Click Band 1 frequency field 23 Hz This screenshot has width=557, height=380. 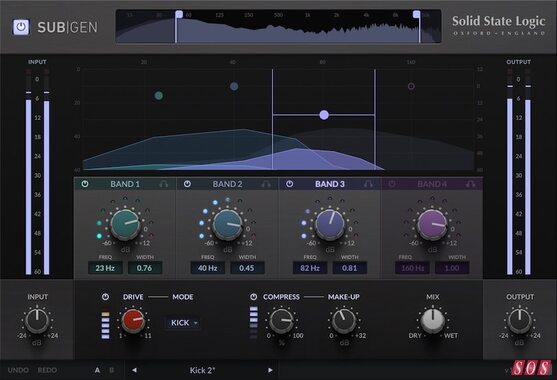[x=105, y=268]
